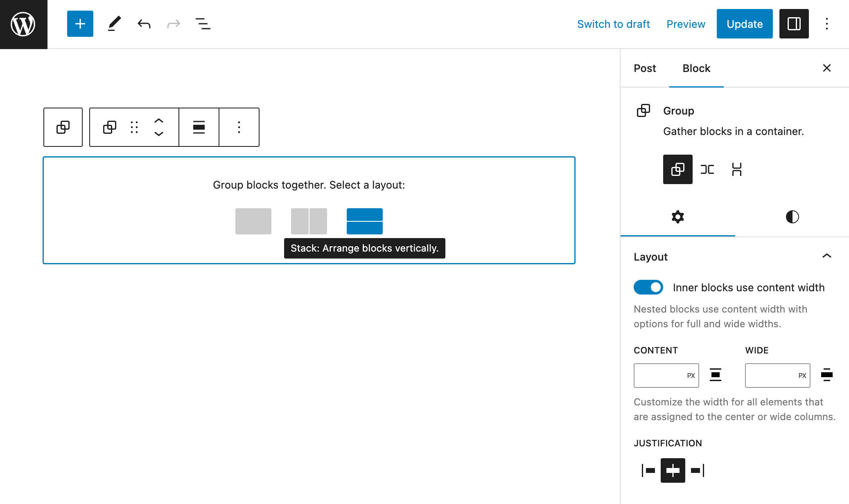
Task: Click the undo arrow button
Action: (142, 24)
